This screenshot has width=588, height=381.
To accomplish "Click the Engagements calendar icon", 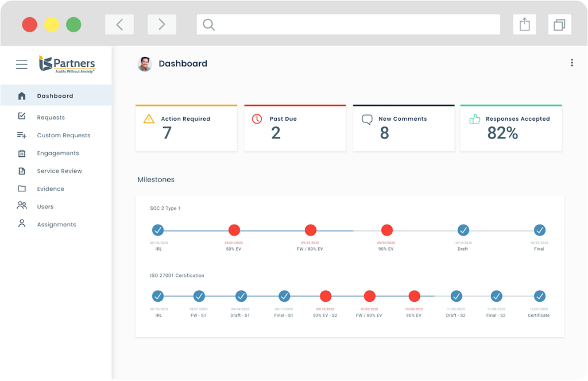I will point(21,153).
